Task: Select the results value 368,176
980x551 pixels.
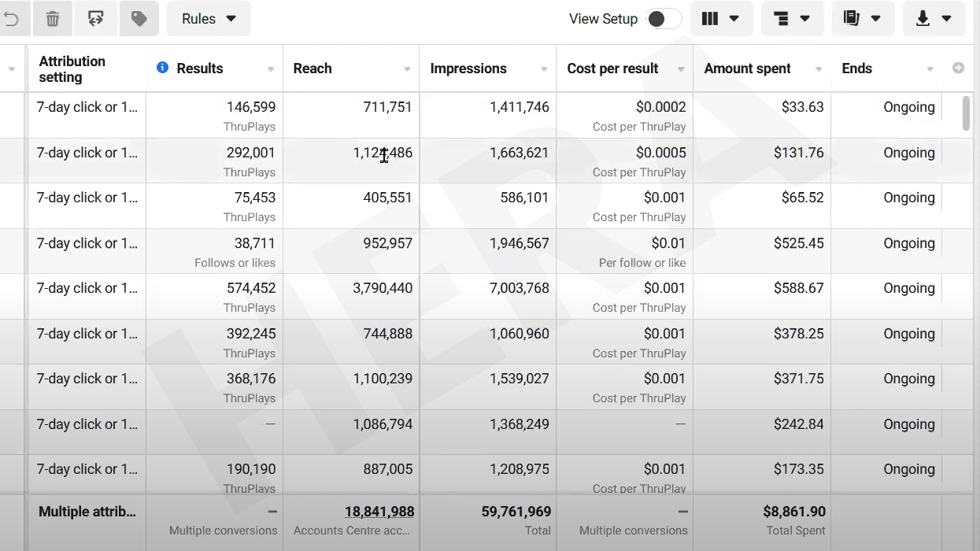Action: coord(251,379)
